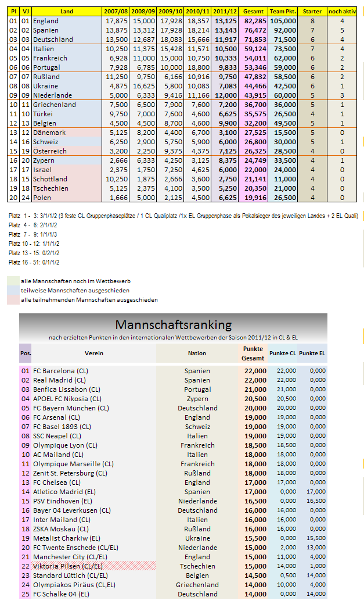
Task: Select the 'Deutschland' cell in country table
Action: [67, 40]
